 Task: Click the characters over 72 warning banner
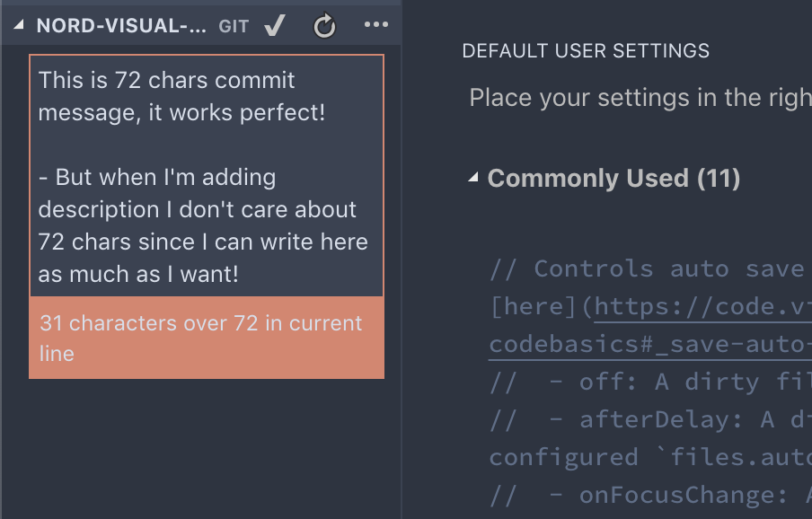coord(207,338)
